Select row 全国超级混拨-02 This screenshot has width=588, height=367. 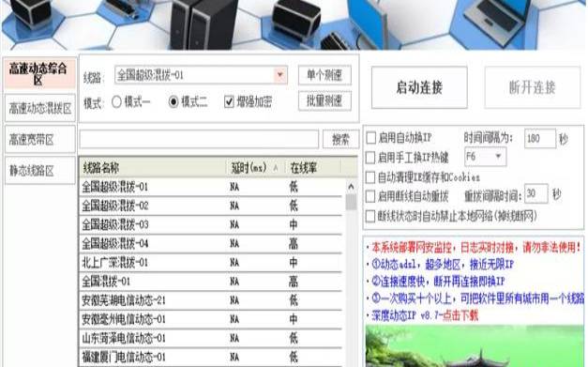pyautogui.click(x=211, y=206)
